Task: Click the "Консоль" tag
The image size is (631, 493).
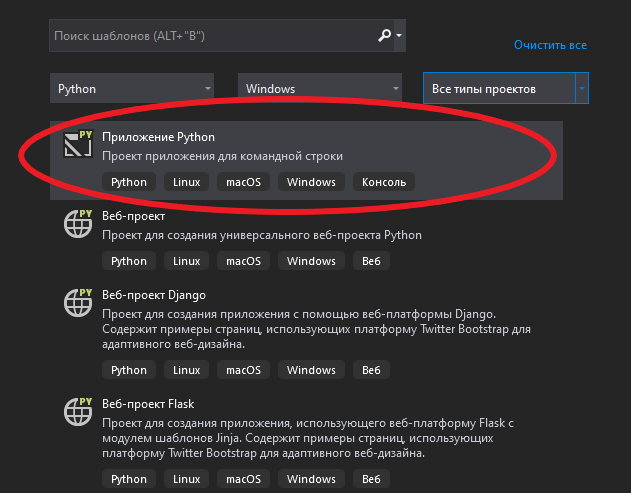Action: [384, 182]
